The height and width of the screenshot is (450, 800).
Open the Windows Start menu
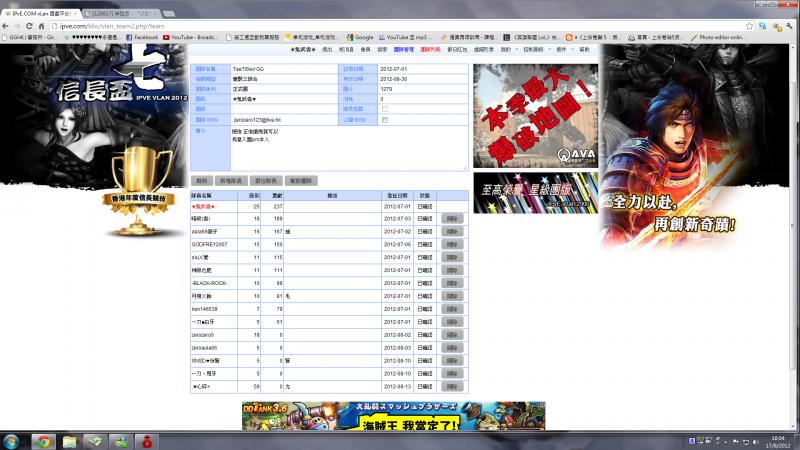click(x=11, y=441)
